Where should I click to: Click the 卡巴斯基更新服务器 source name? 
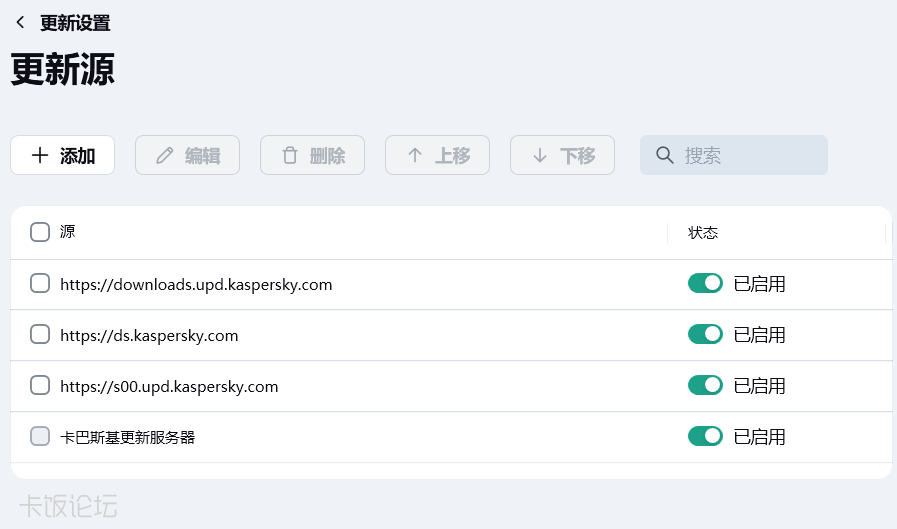click(127, 437)
